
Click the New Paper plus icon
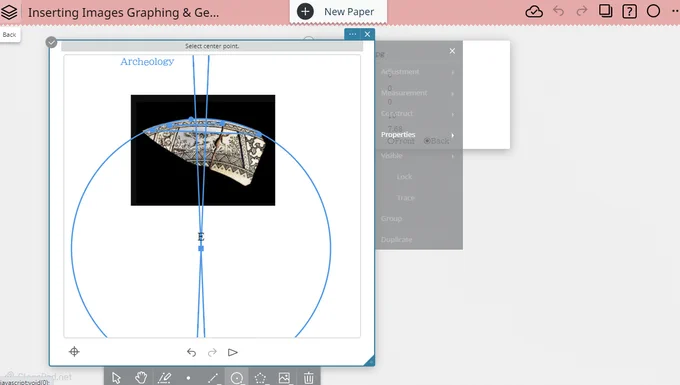(305, 12)
